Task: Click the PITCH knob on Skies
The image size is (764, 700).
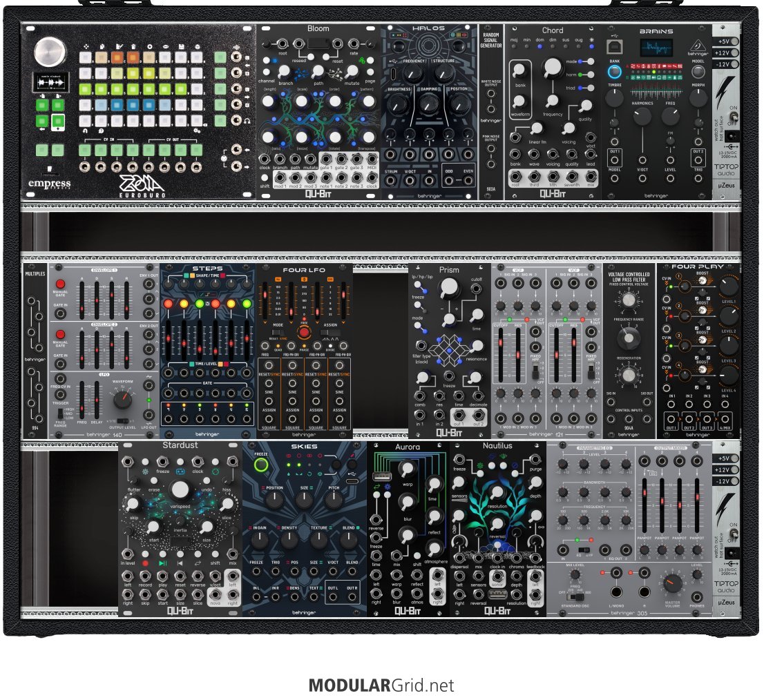Action: [333, 499]
